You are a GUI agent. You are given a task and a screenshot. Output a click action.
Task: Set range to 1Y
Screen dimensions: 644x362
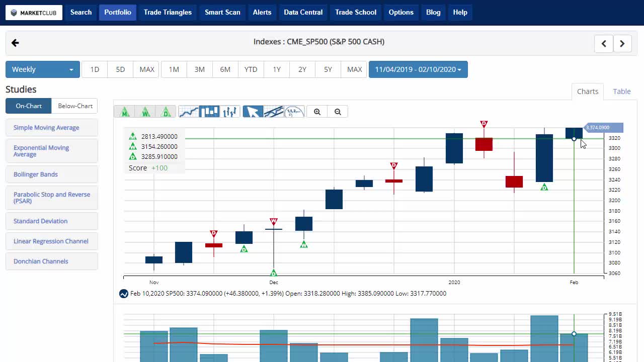[277, 69]
